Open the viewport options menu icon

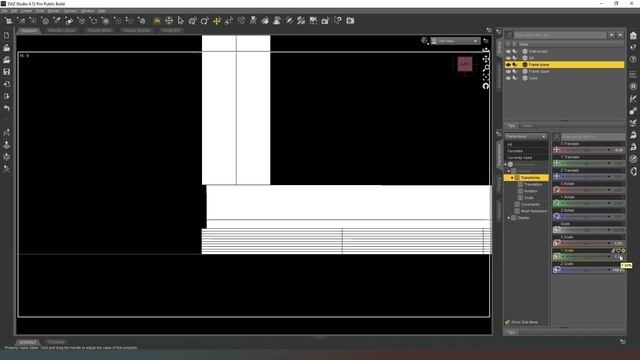click(486, 41)
